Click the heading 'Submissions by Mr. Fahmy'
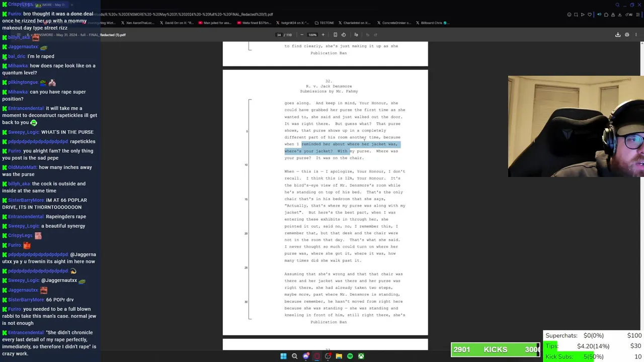The width and height of the screenshot is (644, 362). coord(329,92)
